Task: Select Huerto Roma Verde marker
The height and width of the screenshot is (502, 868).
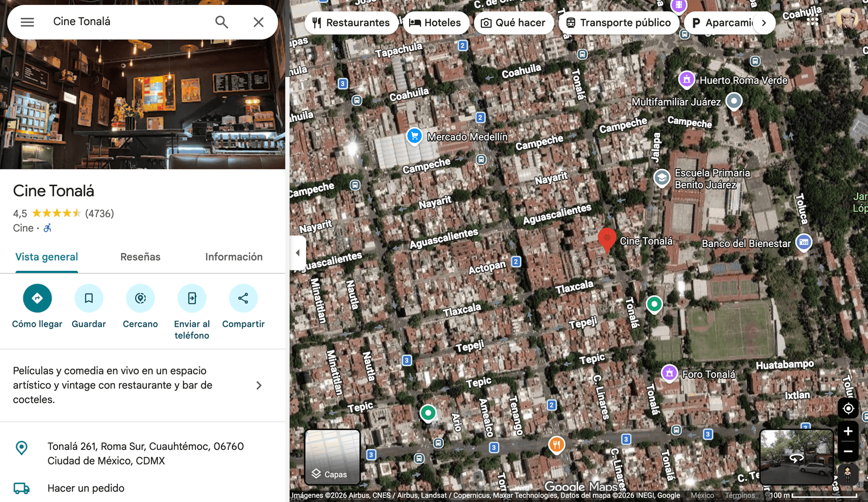Action: [x=687, y=79]
